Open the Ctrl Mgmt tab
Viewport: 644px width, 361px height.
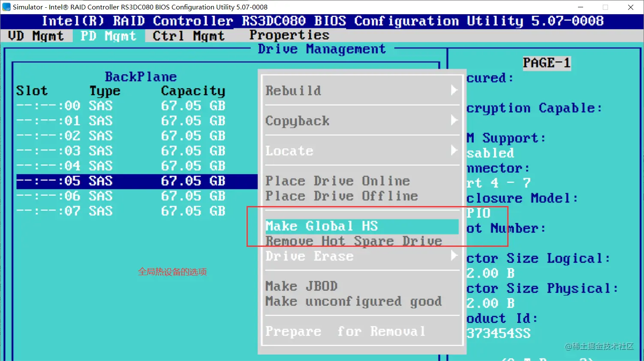click(x=189, y=36)
